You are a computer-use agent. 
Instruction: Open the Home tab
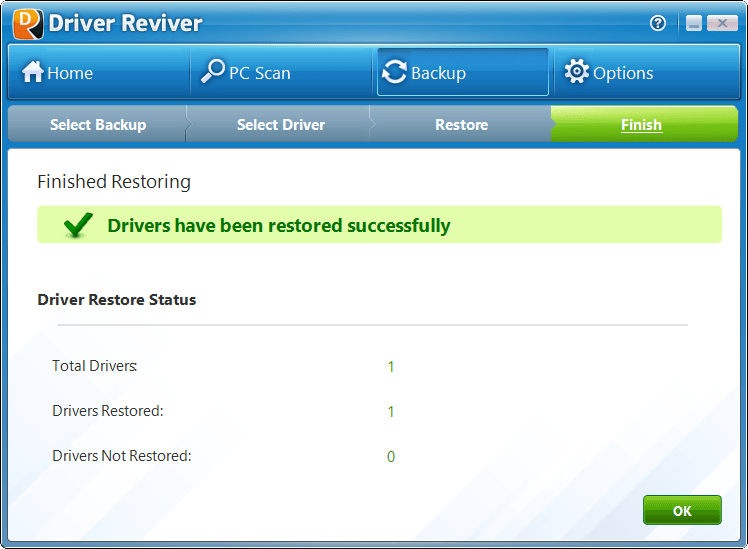tap(99, 72)
